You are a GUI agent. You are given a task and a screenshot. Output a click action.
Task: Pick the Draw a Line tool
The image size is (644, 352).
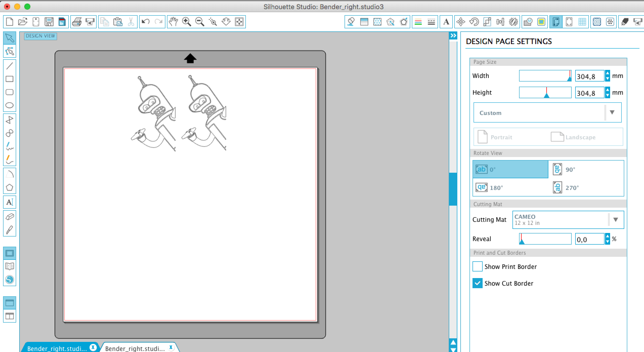coord(10,66)
